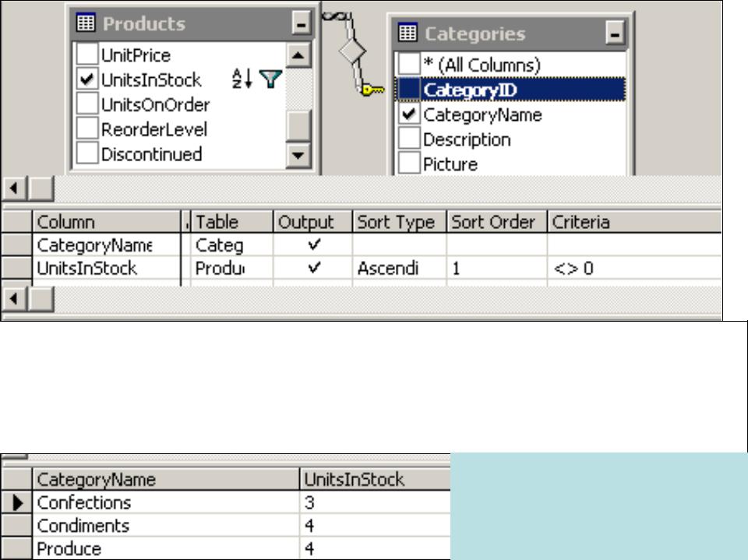Collapse the Products table window

pyautogui.click(x=301, y=23)
